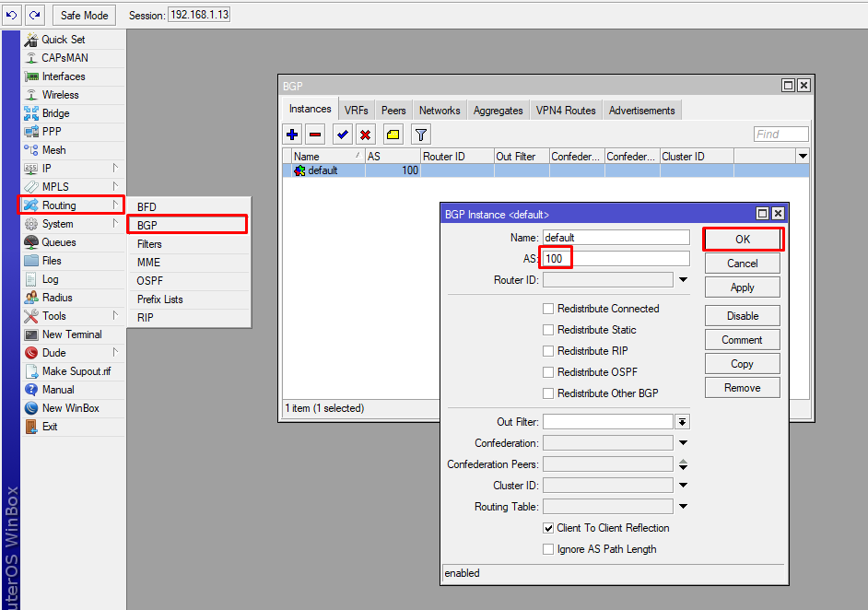
Task: Toggle Safe Mode button
Action: pyautogui.click(x=84, y=15)
